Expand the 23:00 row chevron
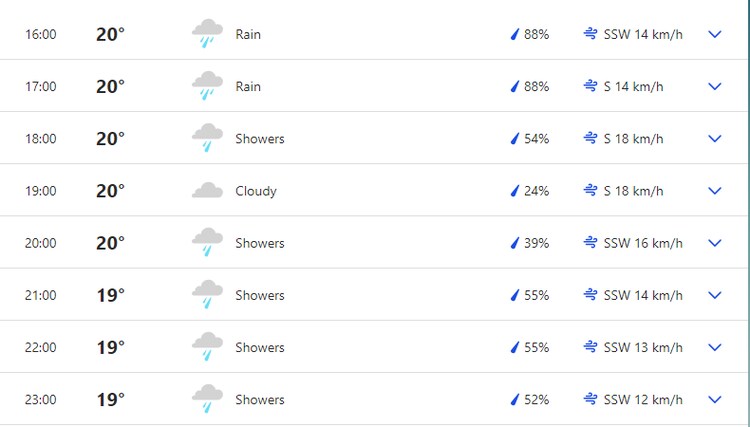750x427 pixels. [714, 399]
